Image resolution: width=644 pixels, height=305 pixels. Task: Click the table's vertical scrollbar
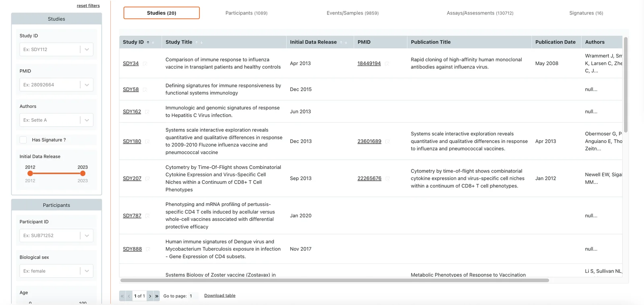click(625, 84)
